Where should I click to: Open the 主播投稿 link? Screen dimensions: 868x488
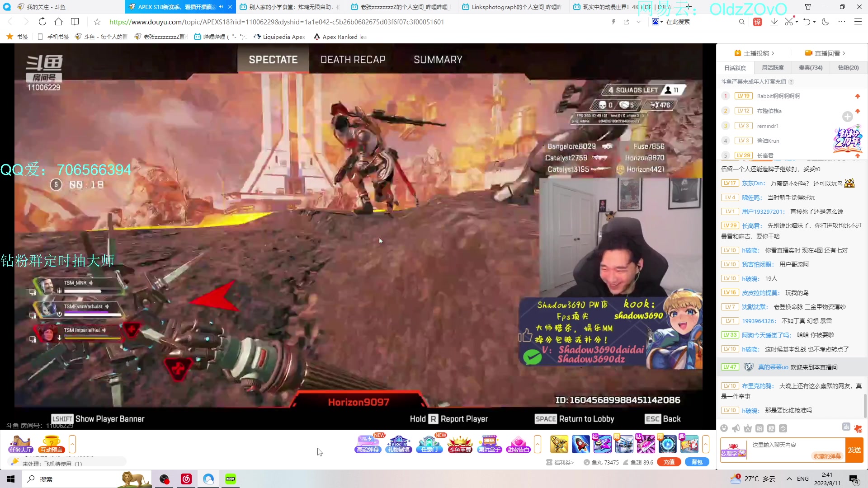[754, 53]
